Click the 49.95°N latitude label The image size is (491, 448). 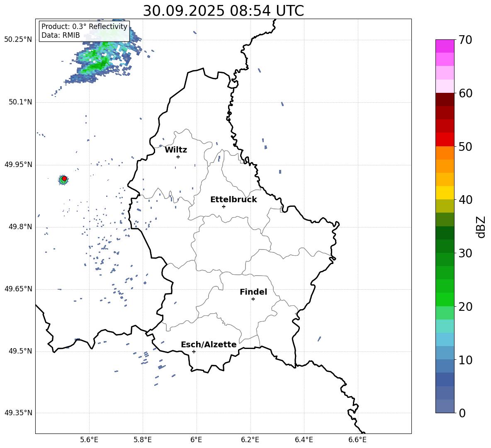click(x=18, y=165)
